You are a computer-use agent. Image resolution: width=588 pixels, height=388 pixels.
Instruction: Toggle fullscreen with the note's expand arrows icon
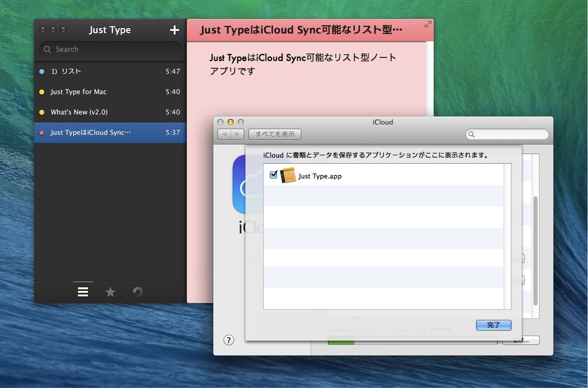click(x=428, y=25)
